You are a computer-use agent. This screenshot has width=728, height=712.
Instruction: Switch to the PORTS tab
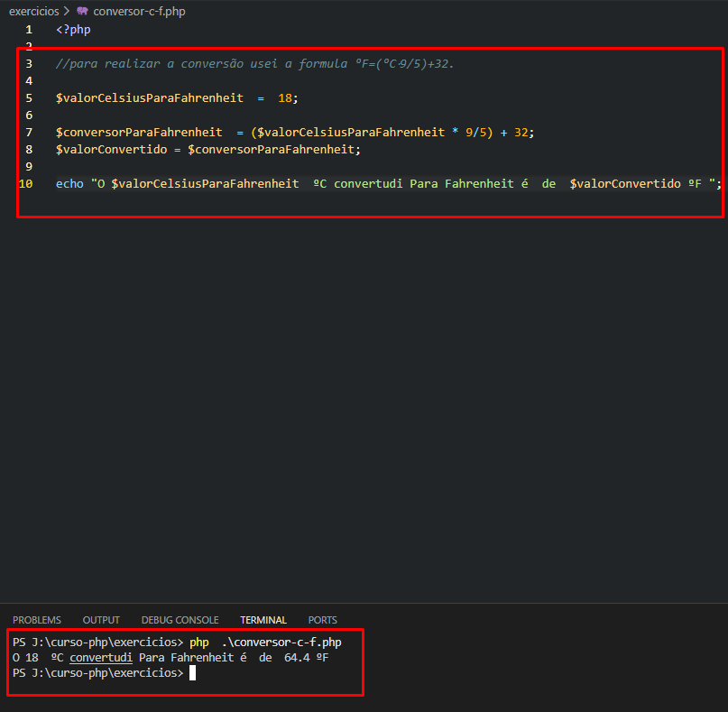coord(323,620)
